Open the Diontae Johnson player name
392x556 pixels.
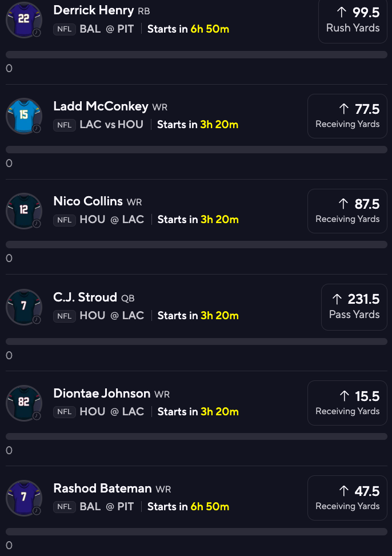tap(102, 393)
